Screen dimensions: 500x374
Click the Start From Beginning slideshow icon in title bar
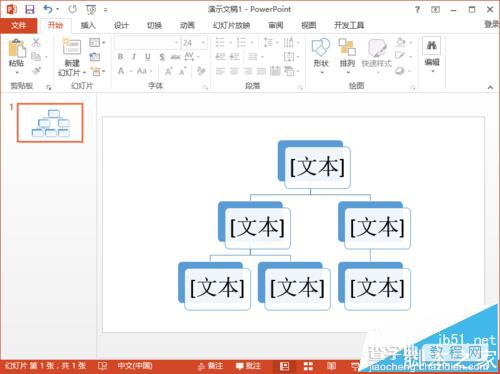91,10
